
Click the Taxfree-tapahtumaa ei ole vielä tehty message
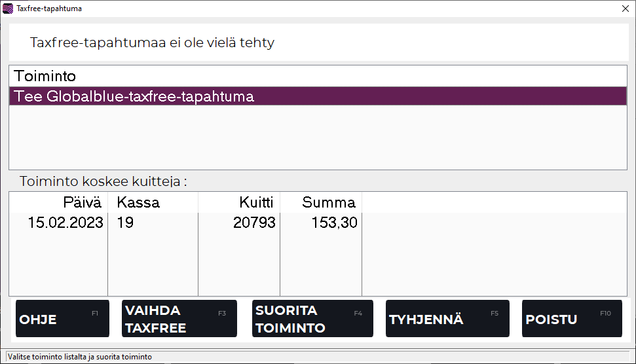click(x=152, y=43)
